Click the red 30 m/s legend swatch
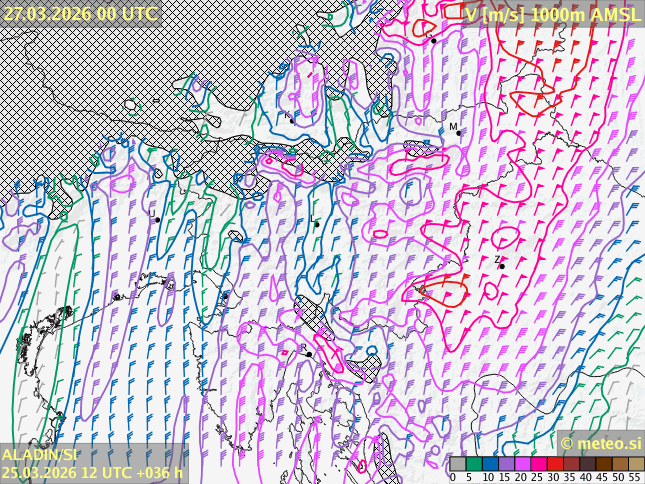 555,464
